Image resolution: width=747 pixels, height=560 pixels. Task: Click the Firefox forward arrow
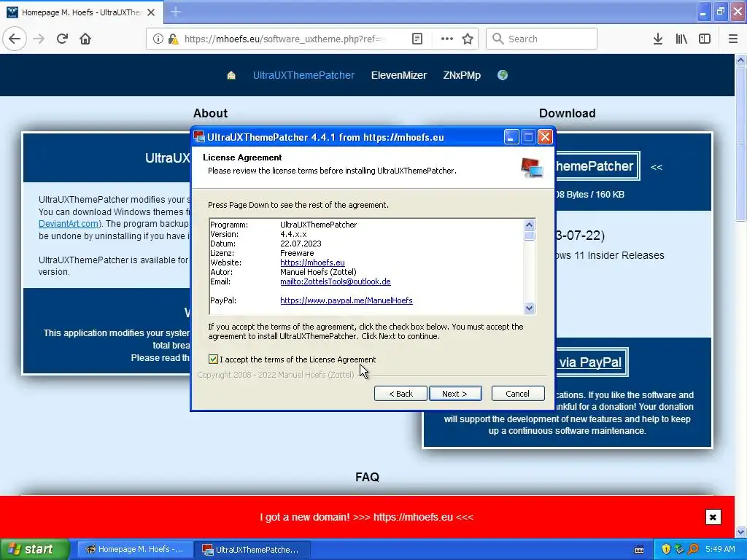tap(39, 39)
